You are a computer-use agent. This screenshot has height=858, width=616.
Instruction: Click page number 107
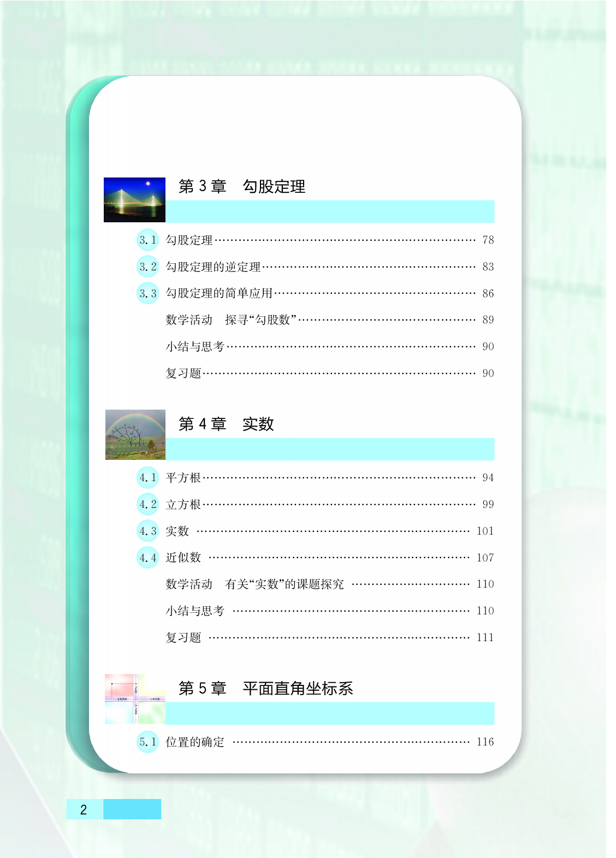tap(485, 558)
